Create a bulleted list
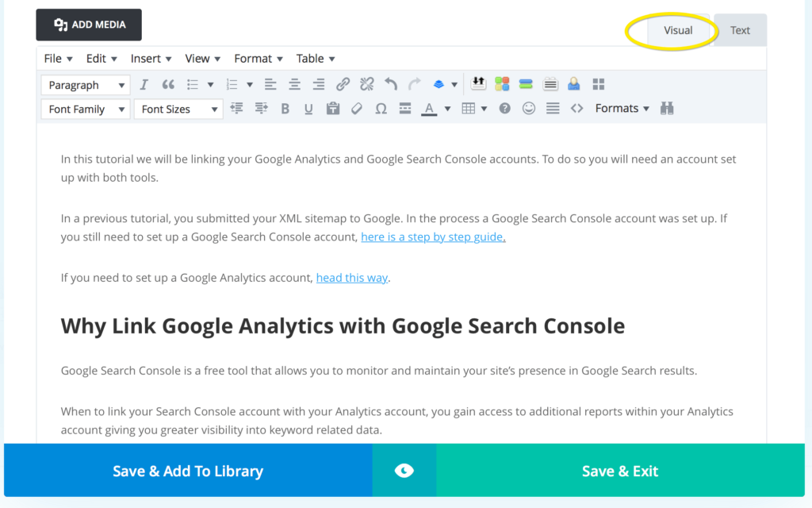This screenshot has width=812, height=508. (193, 84)
